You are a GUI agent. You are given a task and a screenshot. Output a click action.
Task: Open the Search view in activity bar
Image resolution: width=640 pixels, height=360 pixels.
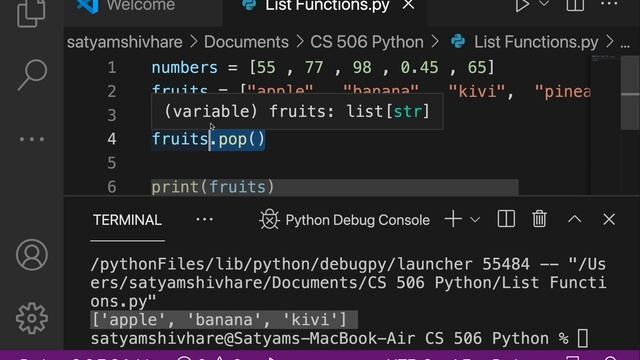click(x=32, y=75)
